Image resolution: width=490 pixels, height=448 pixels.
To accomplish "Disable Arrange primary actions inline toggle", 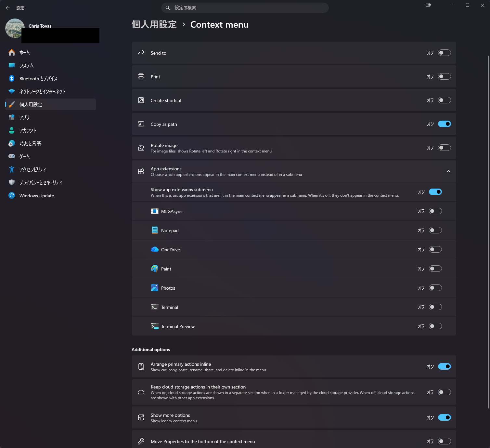I will click(x=445, y=366).
